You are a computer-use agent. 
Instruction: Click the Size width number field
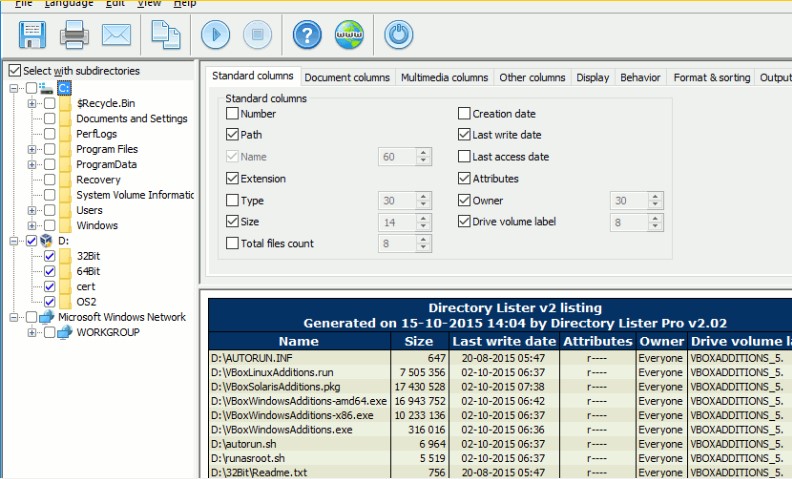click(396, 222)
